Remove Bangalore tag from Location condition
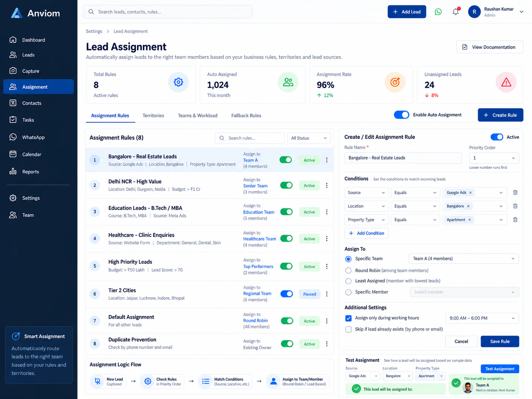The height and width of the screenshot is (399, 532). [468, 206]
